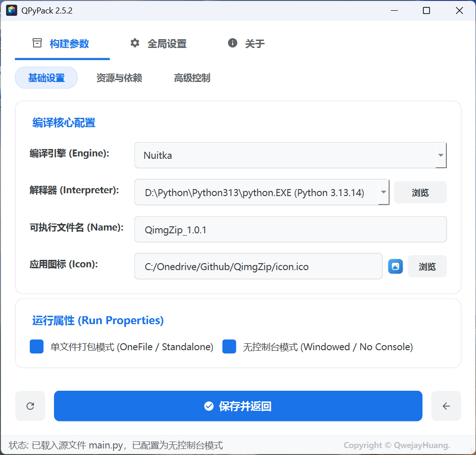Toggle 单文件打包模式 OneFile checkbox

pos(36,346)
